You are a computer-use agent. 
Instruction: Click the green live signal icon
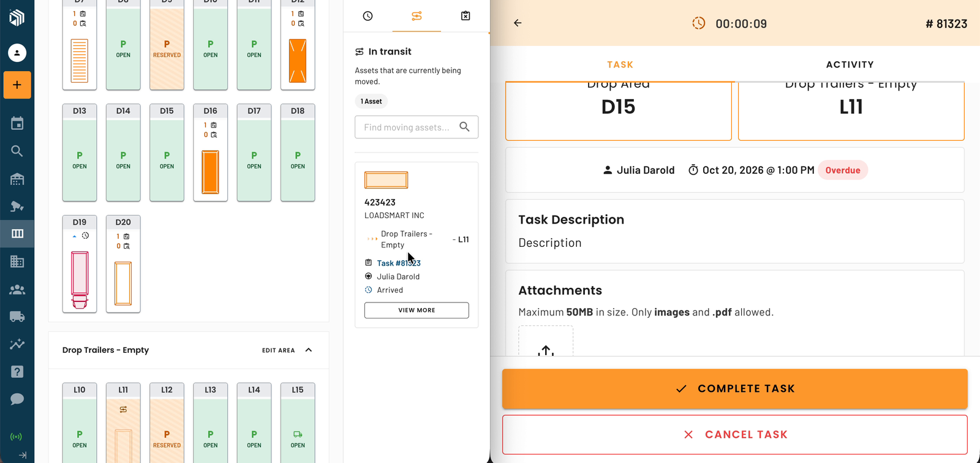pyautogui.click(x=17, y=437)
